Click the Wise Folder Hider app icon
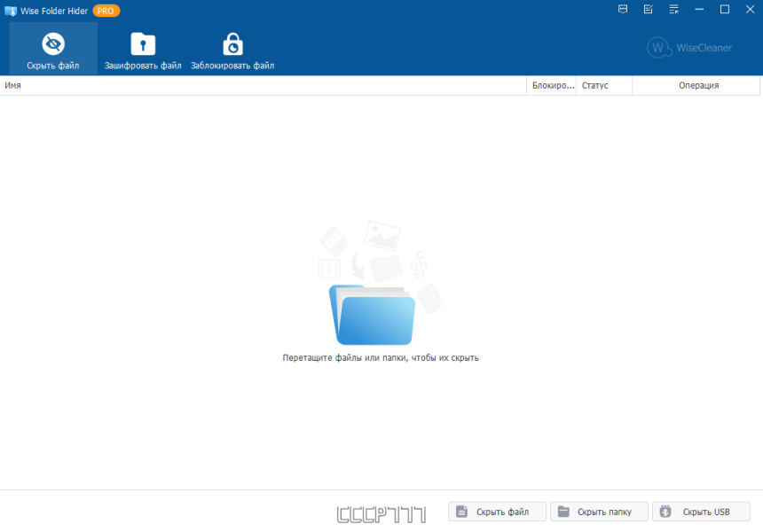Screen dimensions: 763x532 pos(11,11)
